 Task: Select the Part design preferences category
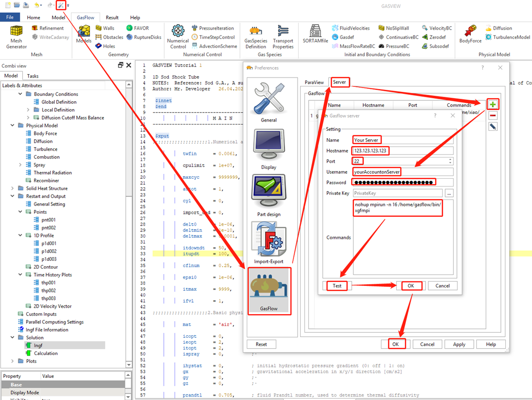point(268,196)
